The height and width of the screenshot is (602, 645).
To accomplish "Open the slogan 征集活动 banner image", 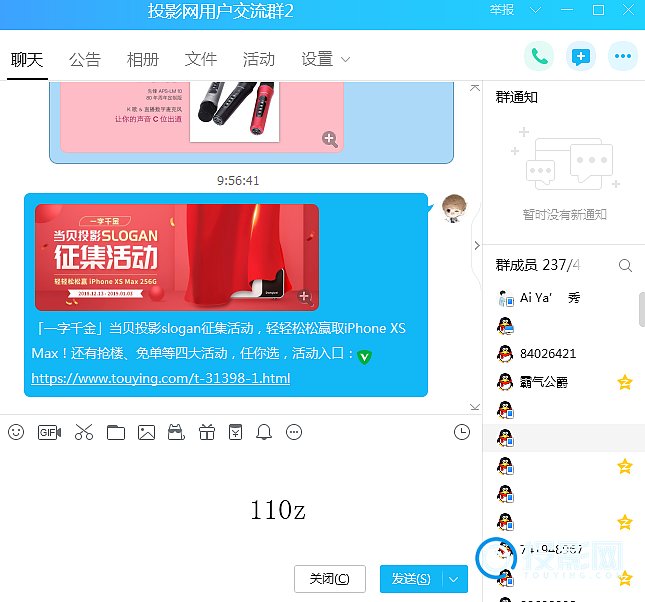I will [177, 257].
